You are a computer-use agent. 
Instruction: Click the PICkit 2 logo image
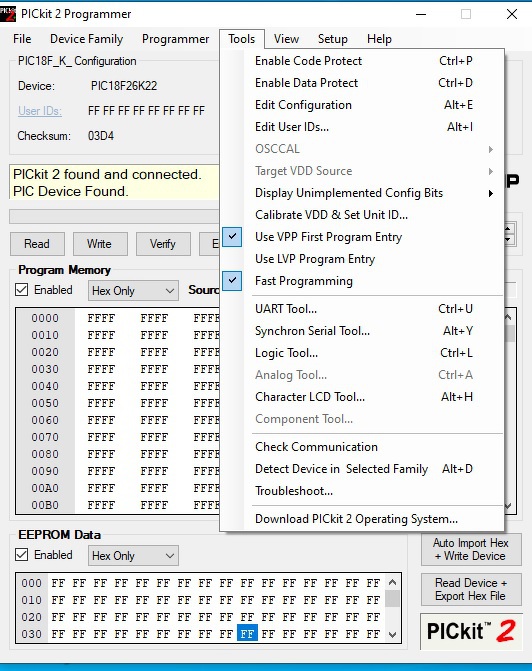(x=471, y=631)
